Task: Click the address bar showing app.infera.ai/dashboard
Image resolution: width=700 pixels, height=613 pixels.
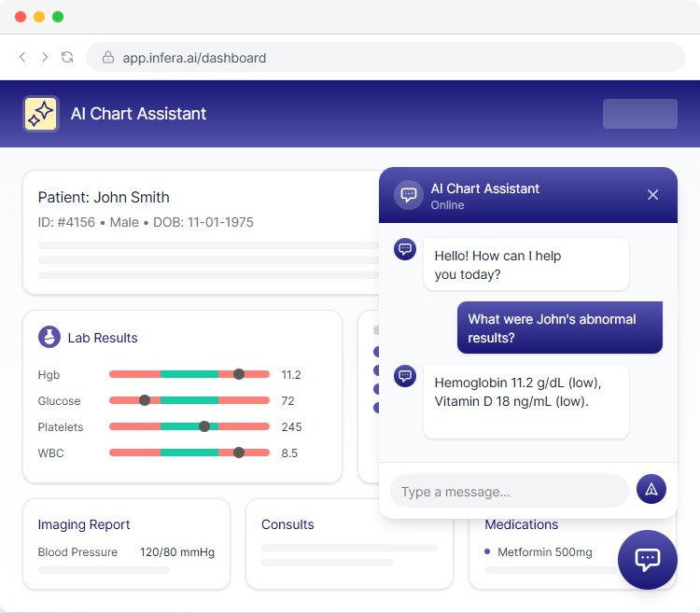Action: (385, 58)
